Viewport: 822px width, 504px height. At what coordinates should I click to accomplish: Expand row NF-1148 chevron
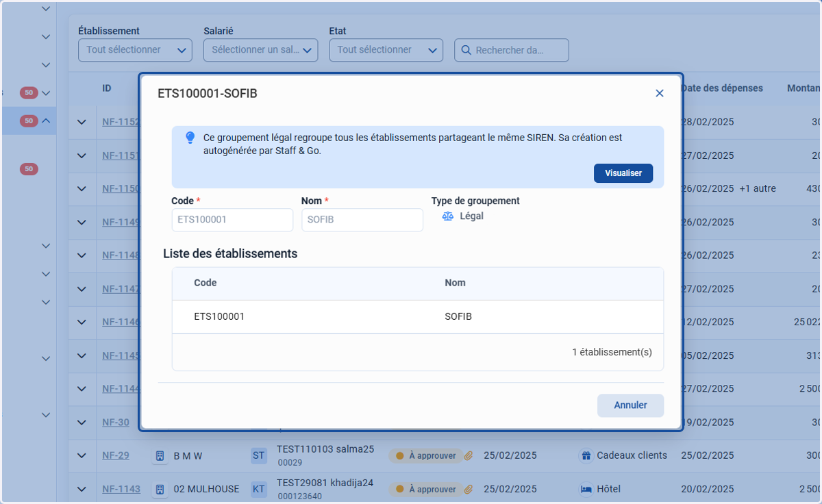(x=82, y=255)
